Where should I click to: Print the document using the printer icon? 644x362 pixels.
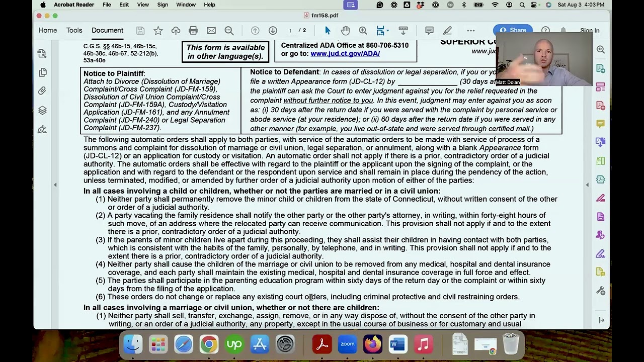(x=193, y=31)
